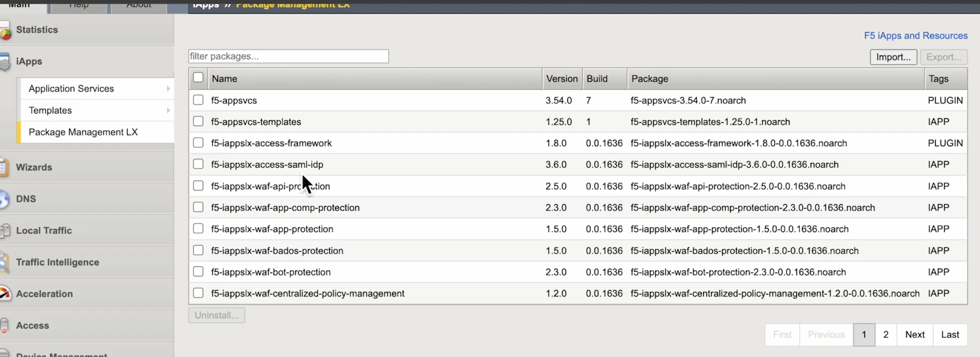Click the iApps gear icon
980x357 pixels.
click(x=5, y=62)
